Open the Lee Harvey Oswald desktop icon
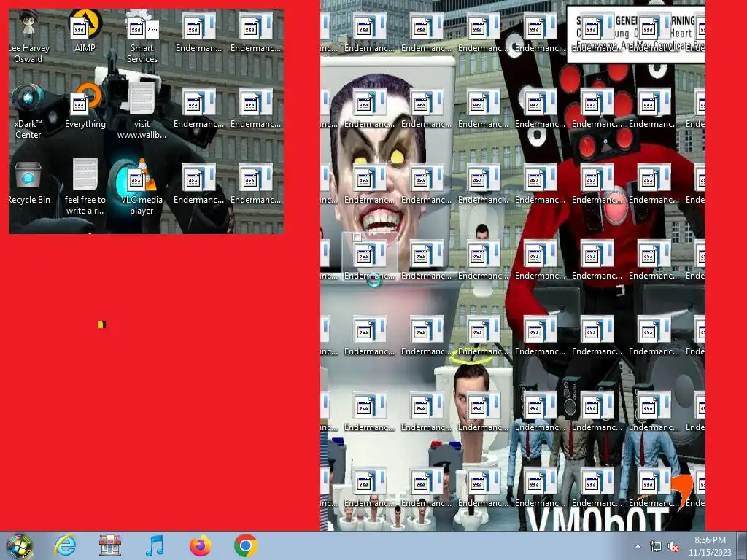The height and width of the screenshot is (560, 747). tap(28, 37)
